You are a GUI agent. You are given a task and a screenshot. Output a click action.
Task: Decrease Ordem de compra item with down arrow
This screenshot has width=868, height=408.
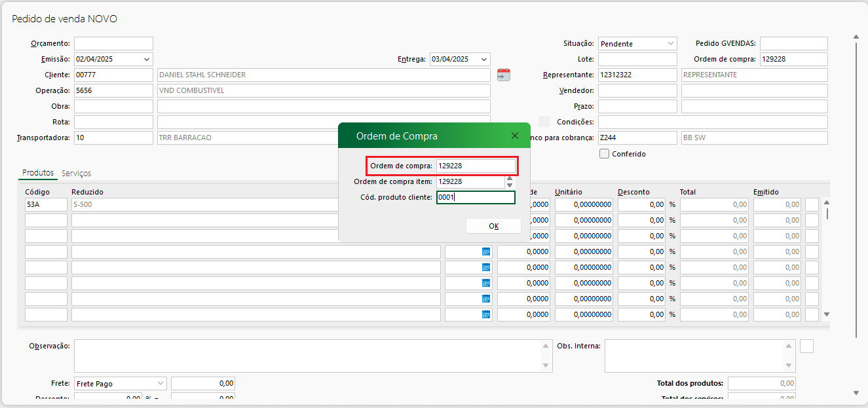tap(510, 185)
